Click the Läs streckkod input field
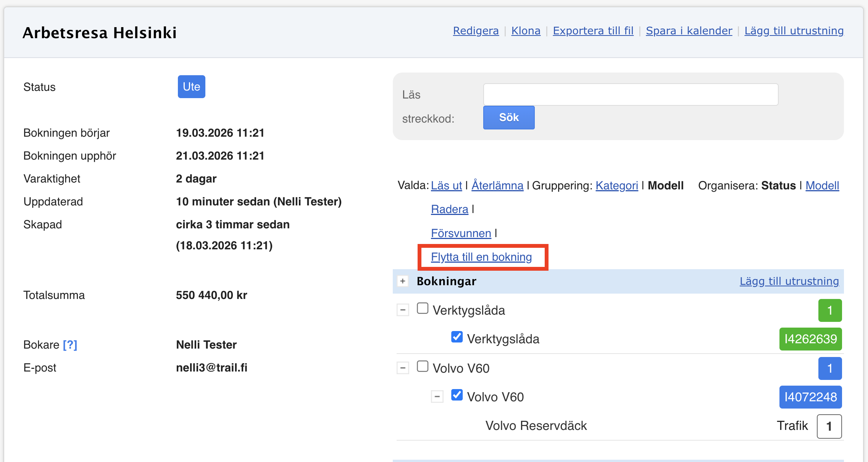The width and height of the screenshot is (868, 462). coord(630,95)
